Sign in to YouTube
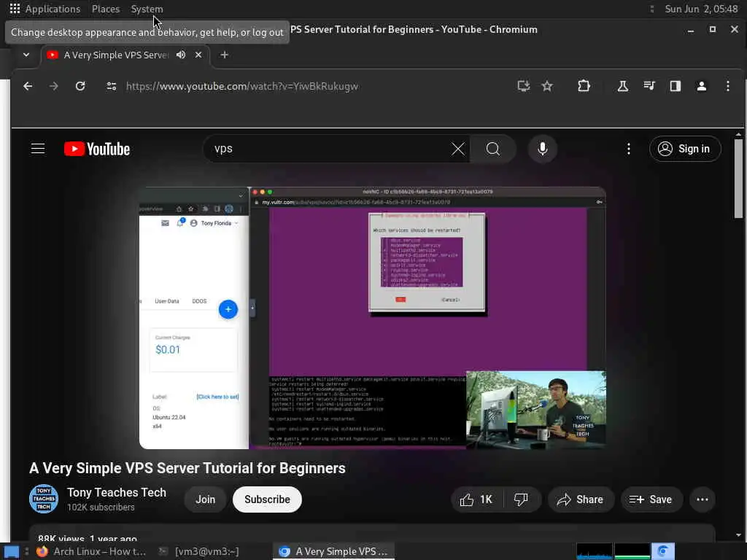 pyautogui.click(x=684, y=149)
